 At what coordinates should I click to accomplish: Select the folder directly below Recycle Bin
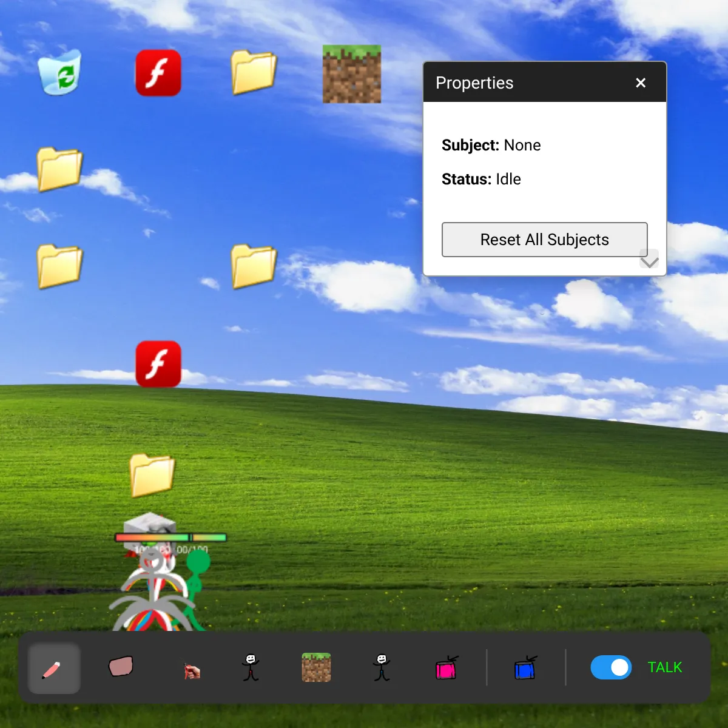(59, 169)
